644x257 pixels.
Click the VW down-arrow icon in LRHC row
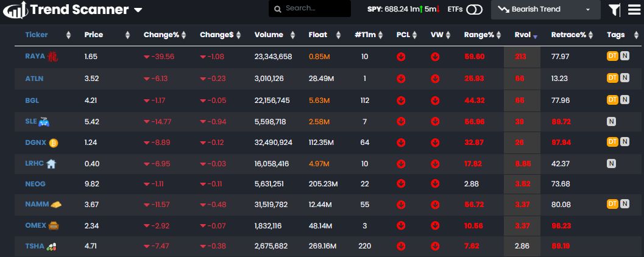(435, 164)
